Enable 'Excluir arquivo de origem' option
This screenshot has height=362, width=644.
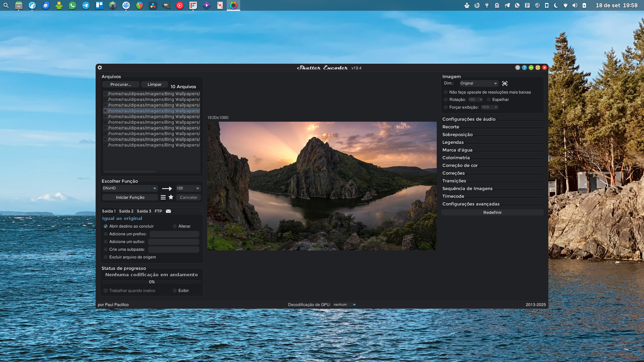(x=106, y=257)
